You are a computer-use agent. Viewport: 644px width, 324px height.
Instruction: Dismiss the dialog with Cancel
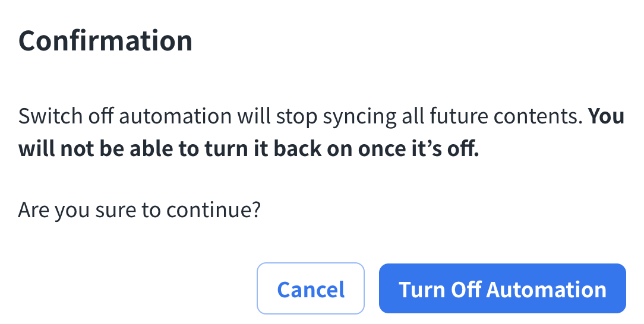point(310,289)
